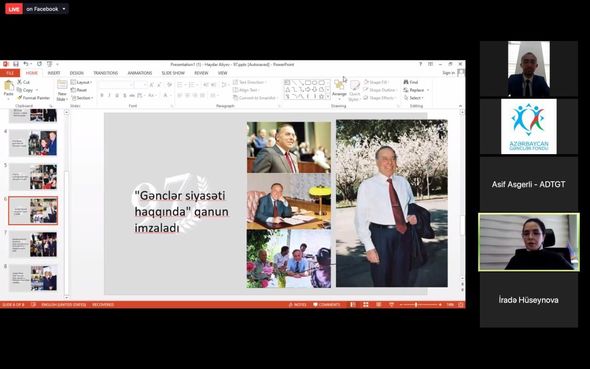Open the Copy dropdown arrow
This screenshot has height=369, width=590.
point(37,90)
